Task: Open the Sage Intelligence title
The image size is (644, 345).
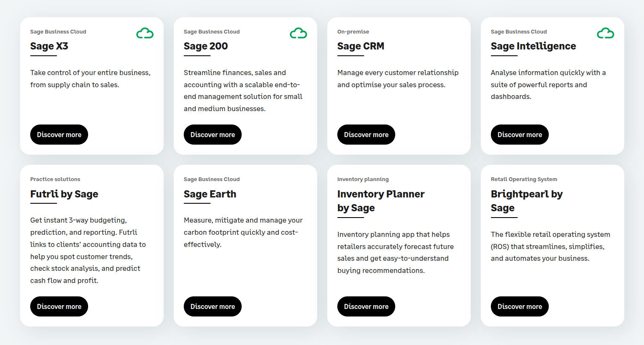Action: [x=533, y=46]
